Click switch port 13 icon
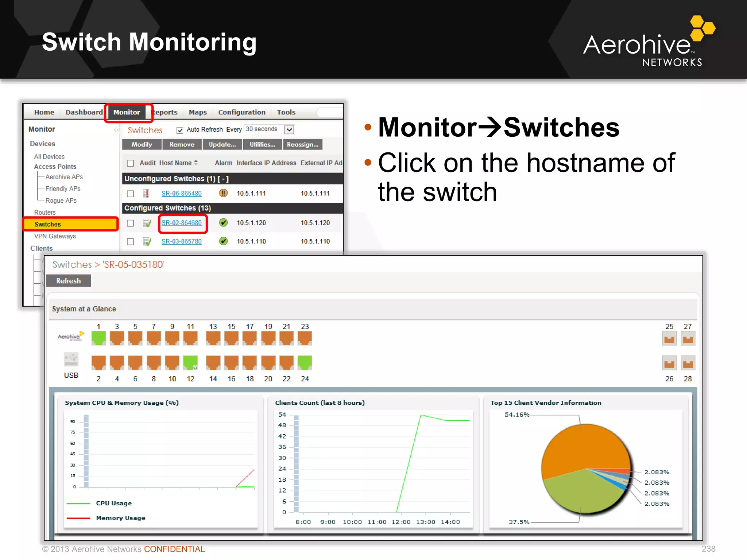 [x=213, y=338]
